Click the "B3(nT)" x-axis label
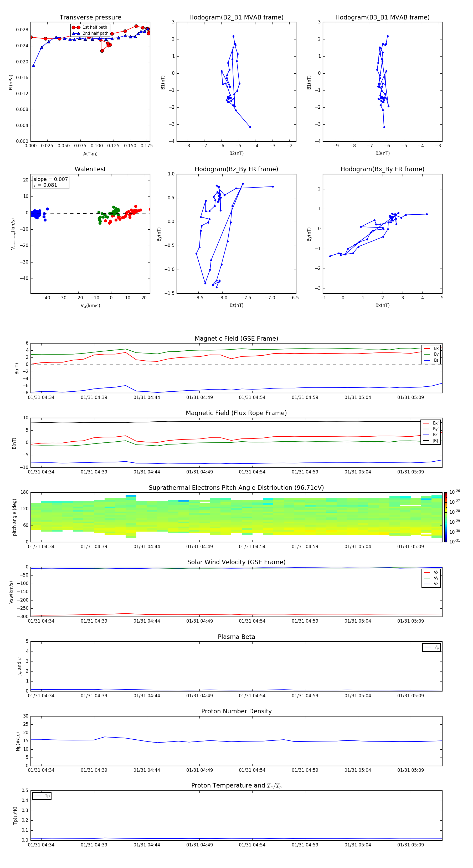The width and height of the screenshot is (473, 868). (382, 153)
